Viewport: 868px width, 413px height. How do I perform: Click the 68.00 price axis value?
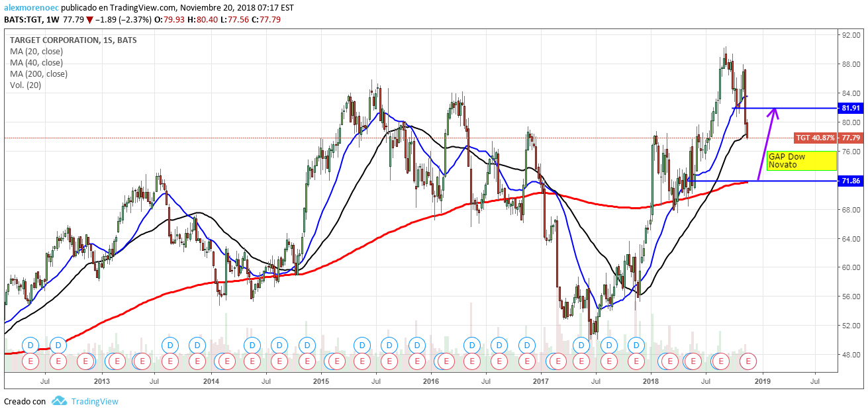[x=850, y=209]
